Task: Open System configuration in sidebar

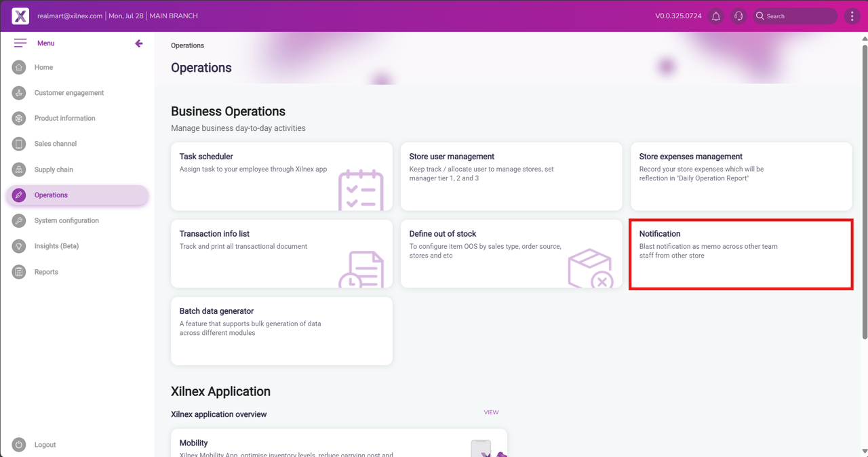Action: 66,220
